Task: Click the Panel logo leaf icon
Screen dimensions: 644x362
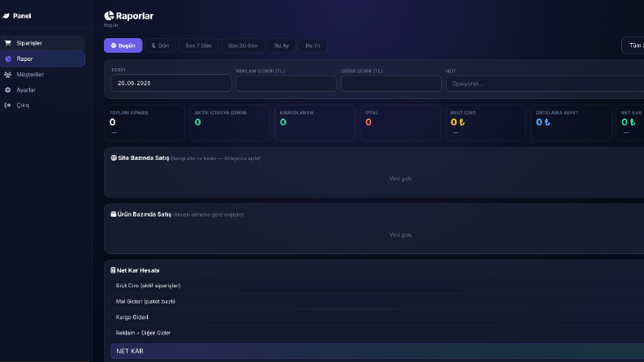Action: 6,16
